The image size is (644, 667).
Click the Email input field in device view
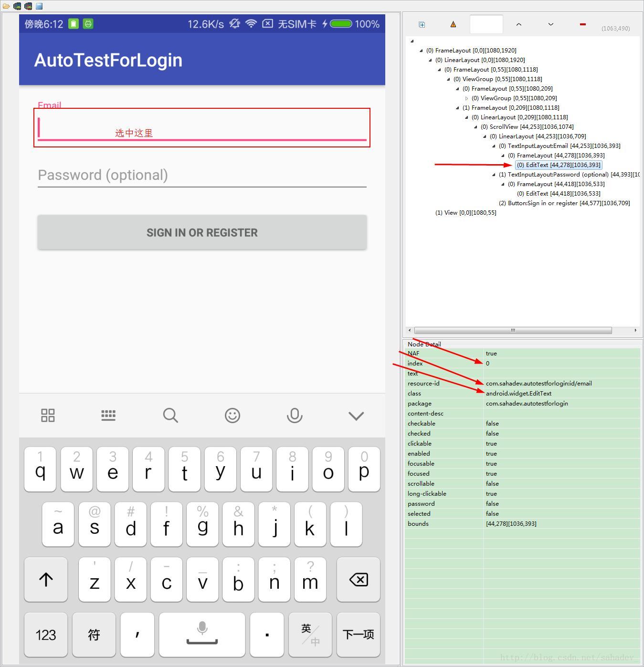coord(202,127)
